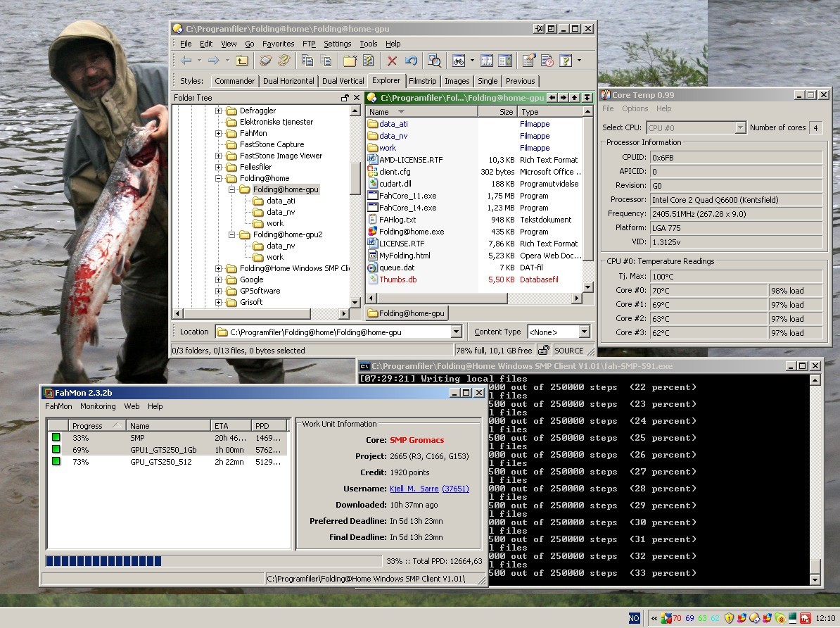Select FAHlog.txt in the file list
The height and width of the screenshot is (628, 840).
pyautogui.click(x=397, y=220)
